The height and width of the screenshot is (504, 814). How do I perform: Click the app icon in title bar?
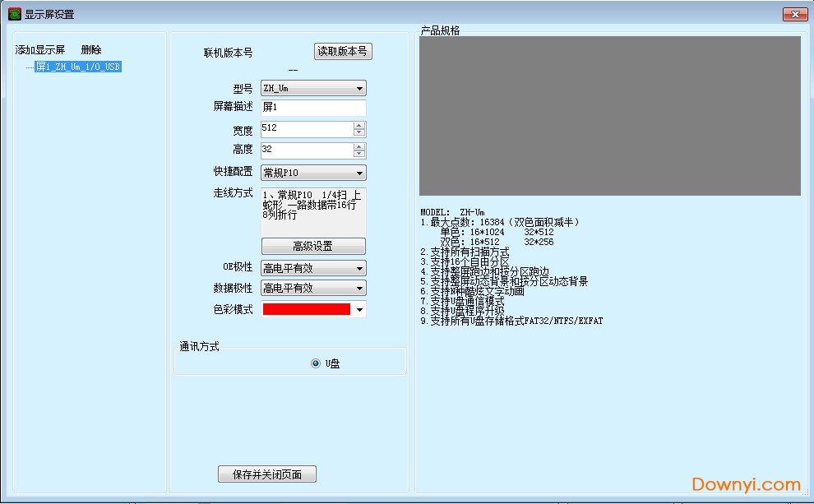tap(14, 14)
